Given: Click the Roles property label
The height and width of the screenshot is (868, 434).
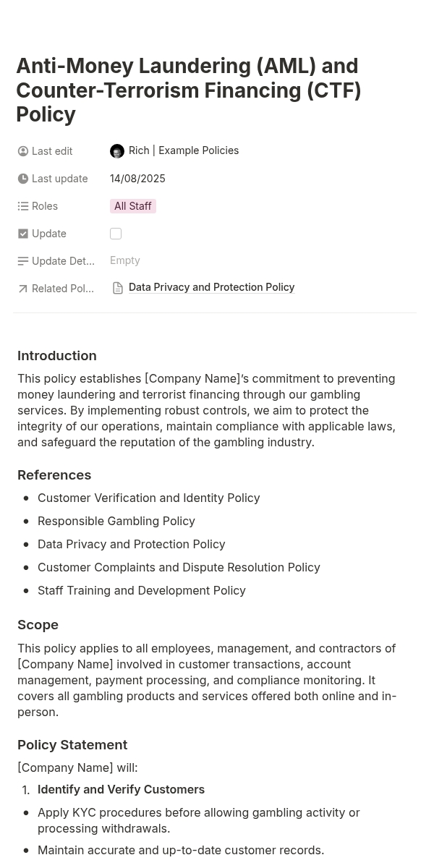Looking at the screenshot, I should click(45, 206).
